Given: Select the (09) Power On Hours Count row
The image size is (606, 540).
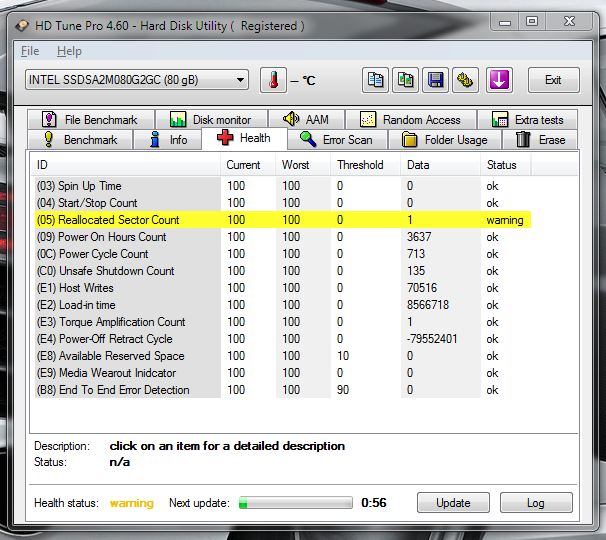Looking at the screenshot, I should click(x=283, y=237).
